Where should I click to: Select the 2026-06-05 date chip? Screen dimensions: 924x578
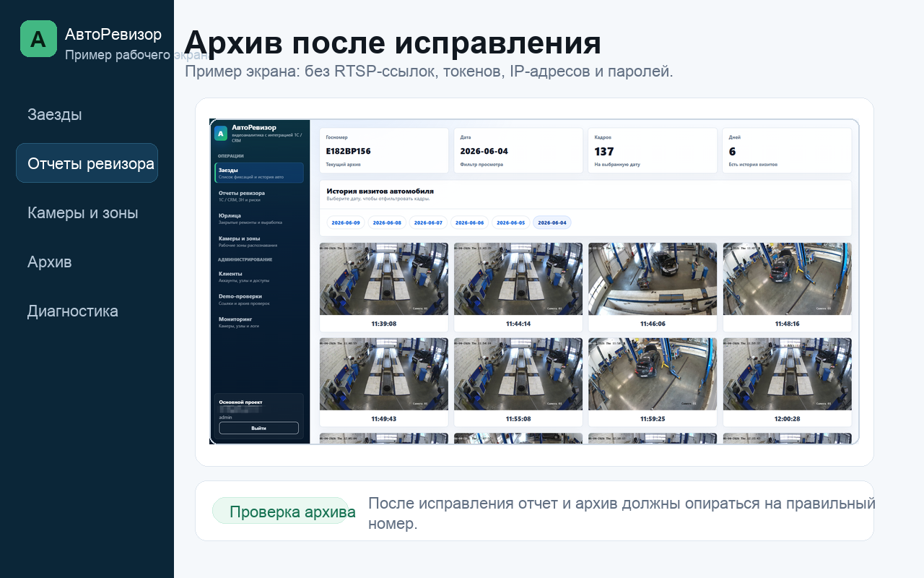510,223
